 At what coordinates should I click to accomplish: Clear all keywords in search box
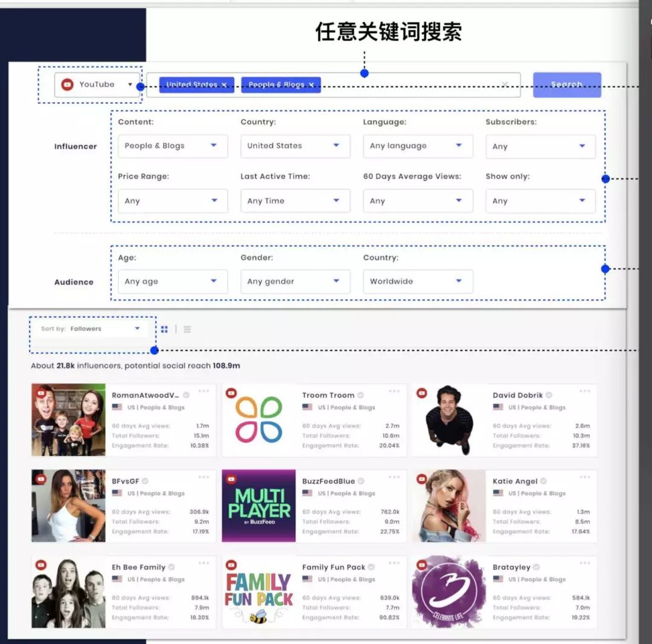(505, 85)
